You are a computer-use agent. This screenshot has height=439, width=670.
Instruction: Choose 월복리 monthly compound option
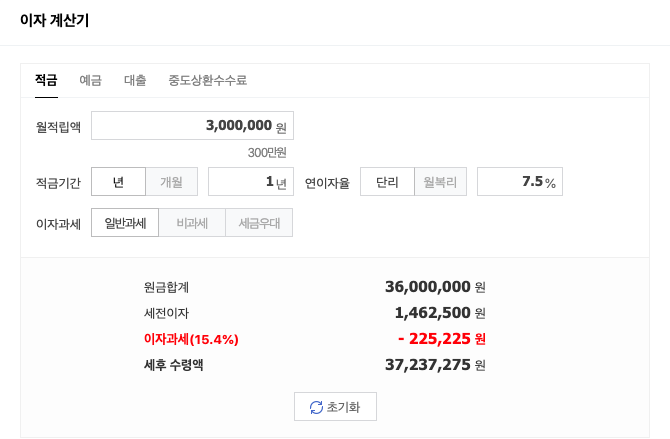coord(440,182)
